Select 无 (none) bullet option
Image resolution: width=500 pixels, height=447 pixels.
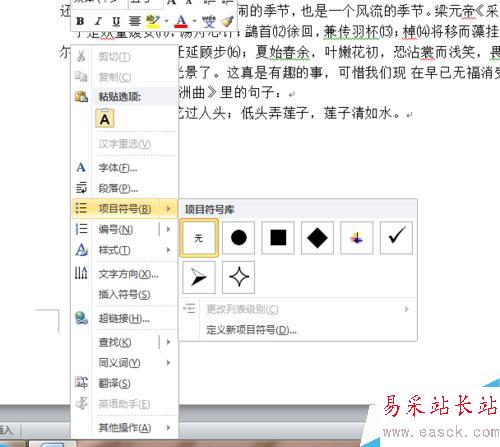pos(199,238)
